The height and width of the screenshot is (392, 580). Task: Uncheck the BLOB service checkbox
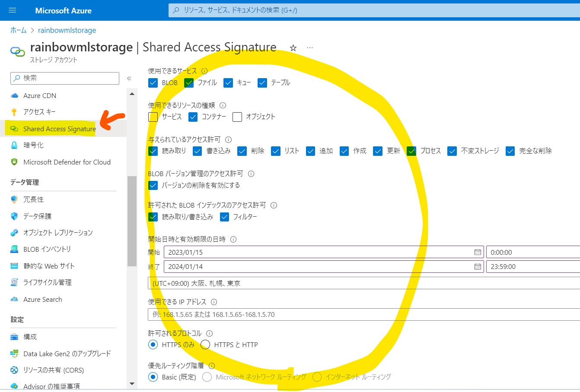(x=153, y=83)
